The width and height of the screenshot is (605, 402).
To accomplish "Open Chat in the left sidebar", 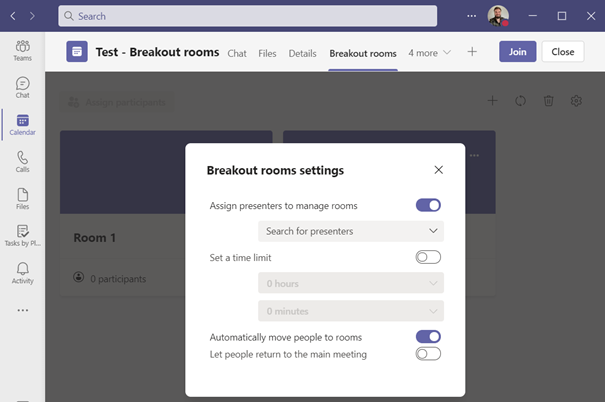I will [22, 88].
